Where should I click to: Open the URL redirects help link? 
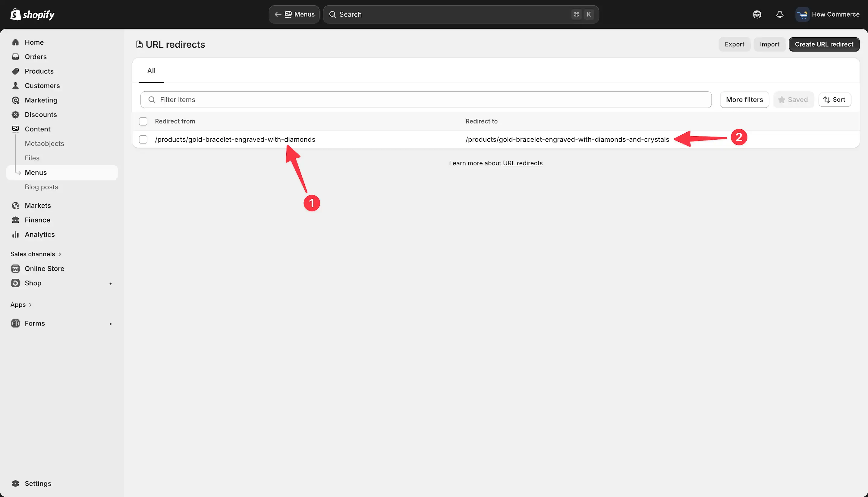tap(523, 163)
